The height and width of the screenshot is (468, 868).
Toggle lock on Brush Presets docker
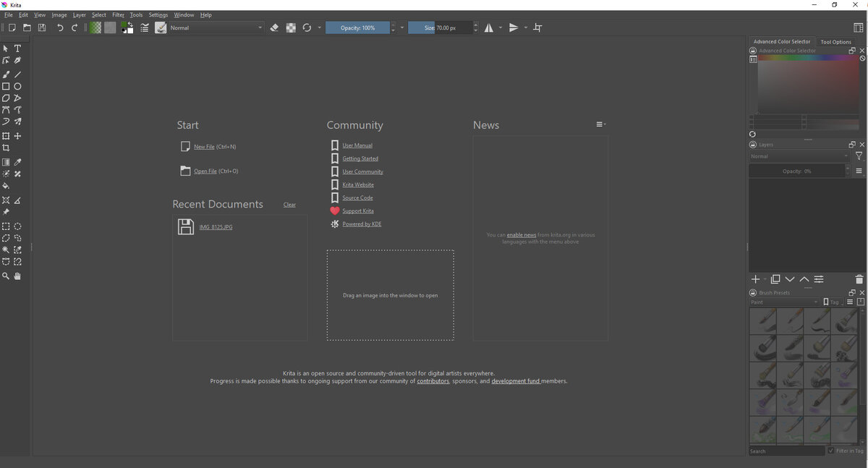753,293
